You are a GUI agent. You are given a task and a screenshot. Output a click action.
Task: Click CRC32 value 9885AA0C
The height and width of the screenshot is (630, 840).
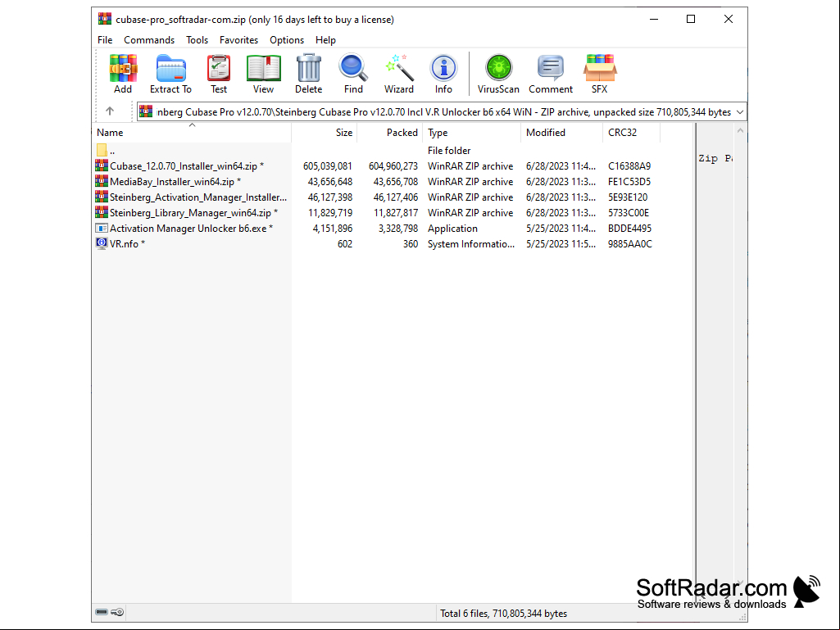coord(630,244)
